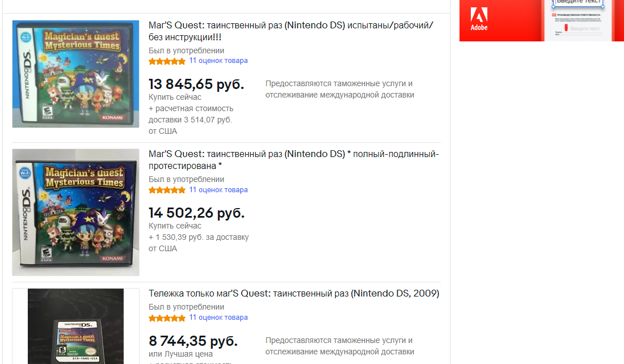Viewport: 624px width, 364px height.
Task: Click the five-star rating on the 13 845,65 руб. listing
Action: pos(167,61)
